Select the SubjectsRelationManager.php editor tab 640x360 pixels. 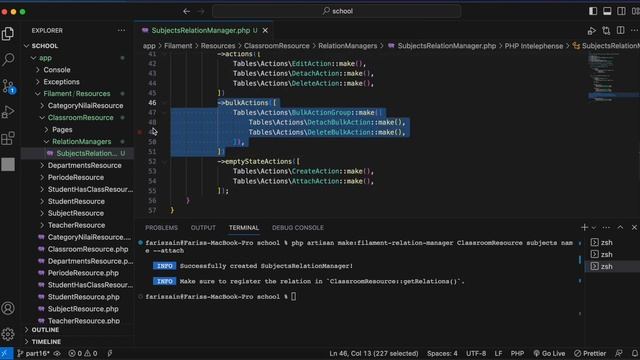tap(200, 31)
